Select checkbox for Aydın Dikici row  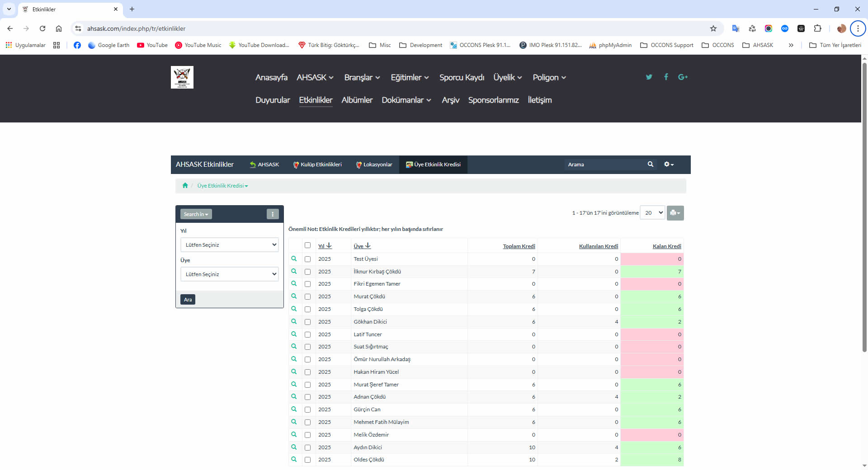click(x=307, y=447)
